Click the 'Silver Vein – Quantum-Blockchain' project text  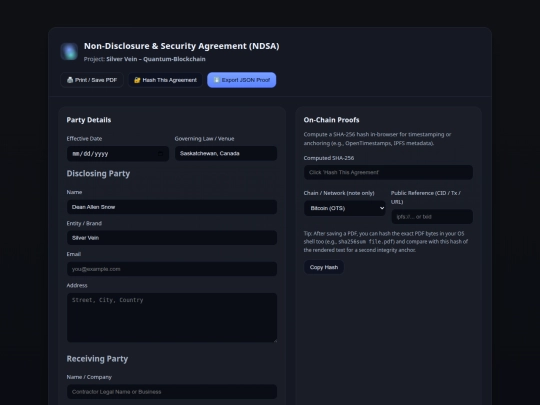(156, 59)
